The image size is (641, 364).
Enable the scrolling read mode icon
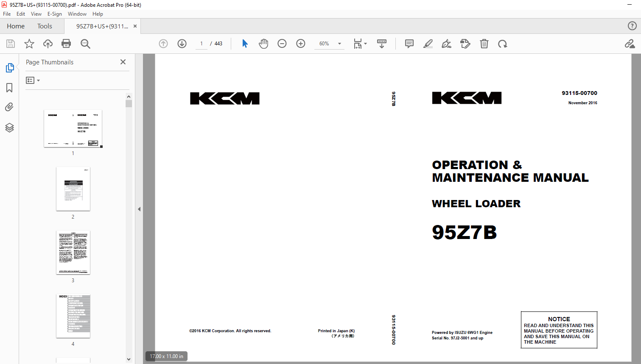click(382, 44)
